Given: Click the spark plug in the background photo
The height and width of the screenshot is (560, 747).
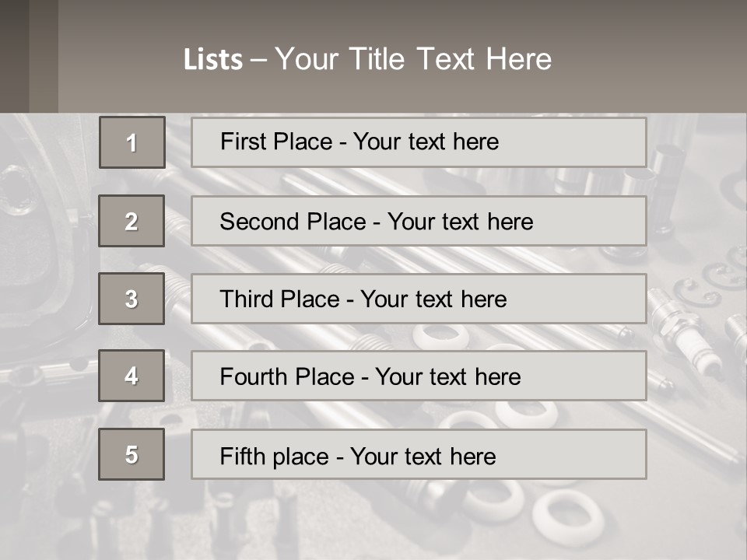Looking at the screenshot, I should [x=686, y=331].
